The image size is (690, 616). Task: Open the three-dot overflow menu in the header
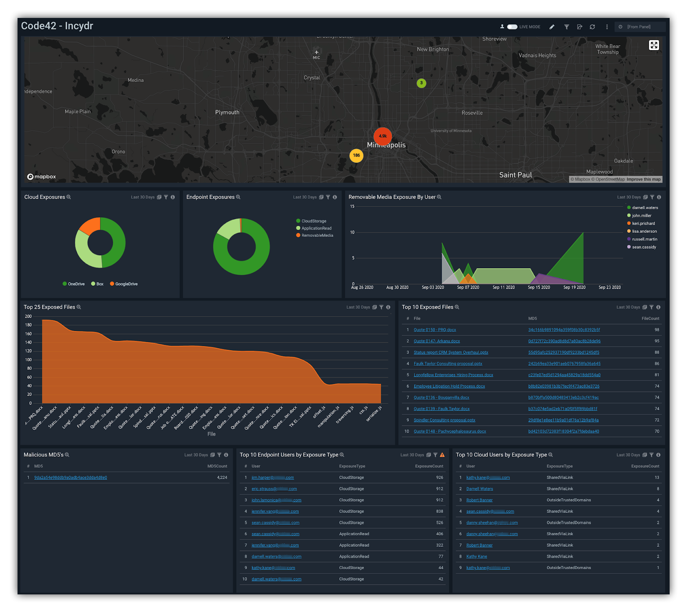coord(607,27)
